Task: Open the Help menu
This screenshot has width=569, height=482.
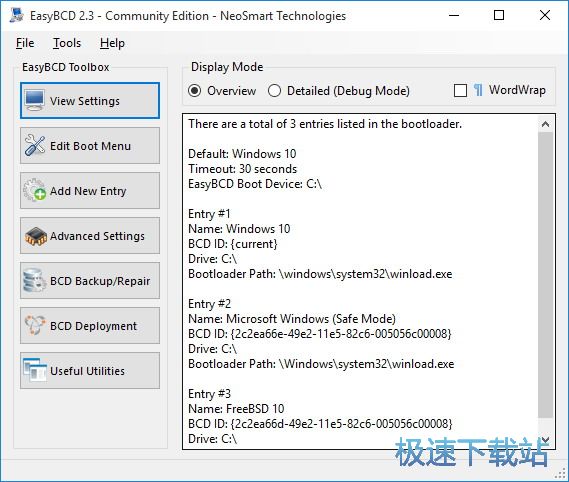Action: click(112, 43)
